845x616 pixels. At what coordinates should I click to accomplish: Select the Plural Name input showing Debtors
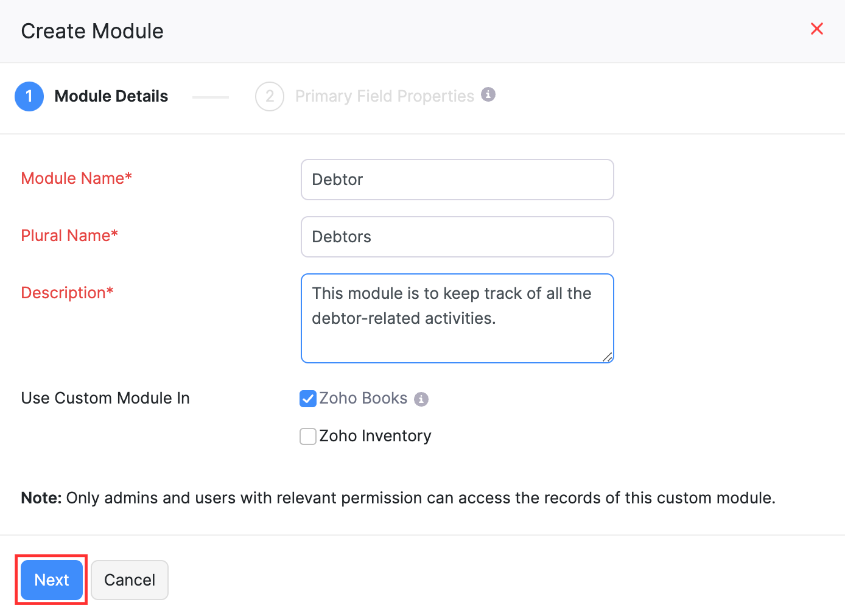click(x=457, y=237)
